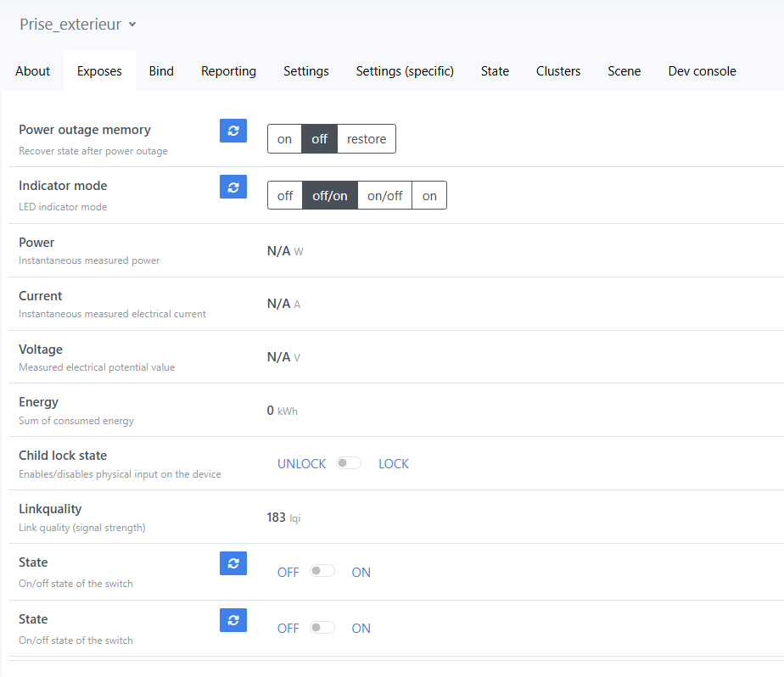Go to the Settings (specific) tab
The image size is (784, 677).
[x=405, y=71]
